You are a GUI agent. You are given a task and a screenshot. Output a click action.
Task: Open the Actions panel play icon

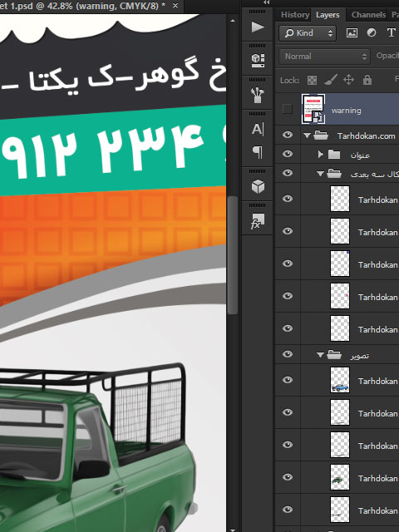tap(258, 27)
